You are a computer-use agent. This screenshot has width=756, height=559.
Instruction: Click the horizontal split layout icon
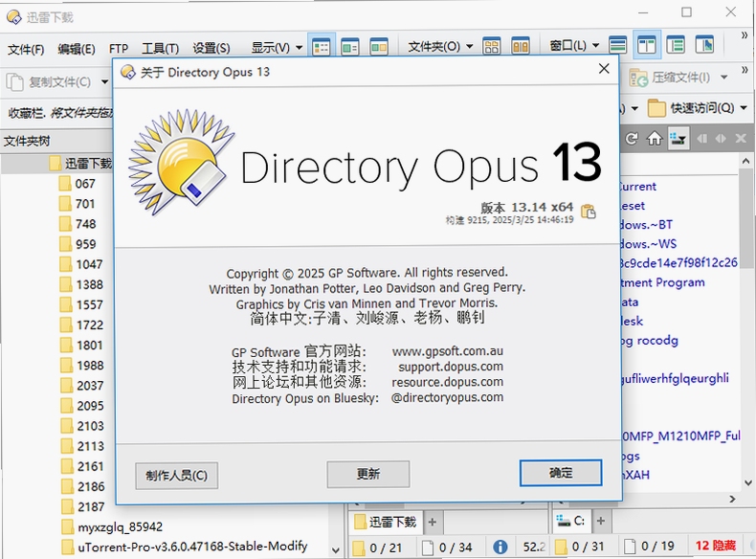click(617, 45)
